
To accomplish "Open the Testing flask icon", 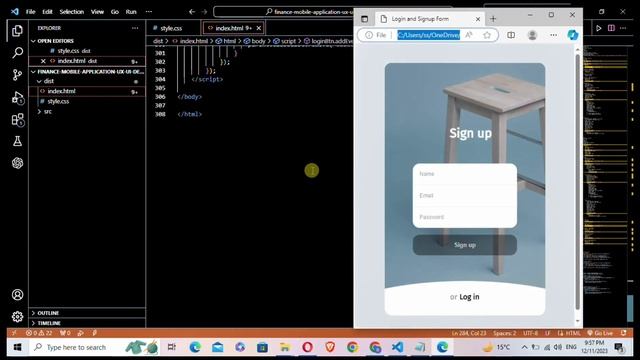I will [17, 141].
